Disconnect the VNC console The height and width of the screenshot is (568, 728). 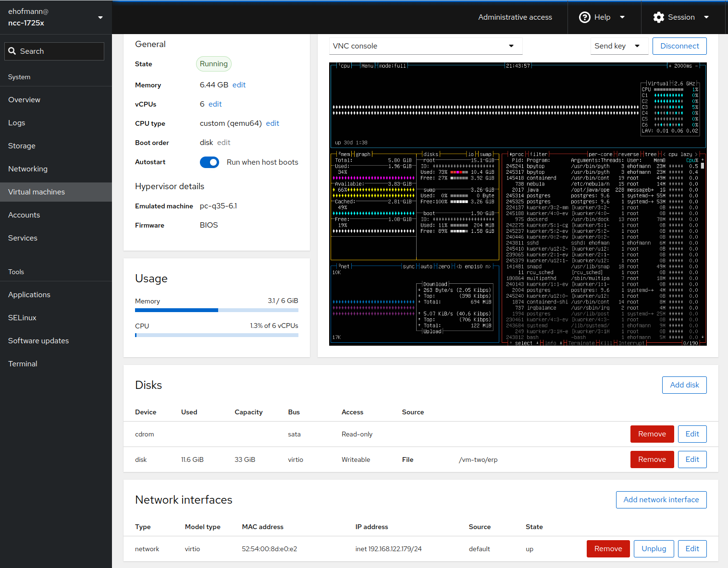[679, 46]
